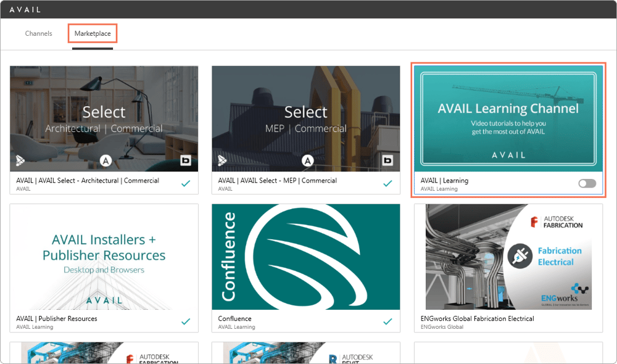Click the 'b' logo icon on MEP card
The width and height of the screenshot is (617, 364).
pyautogui.click(x=387, y=161)
